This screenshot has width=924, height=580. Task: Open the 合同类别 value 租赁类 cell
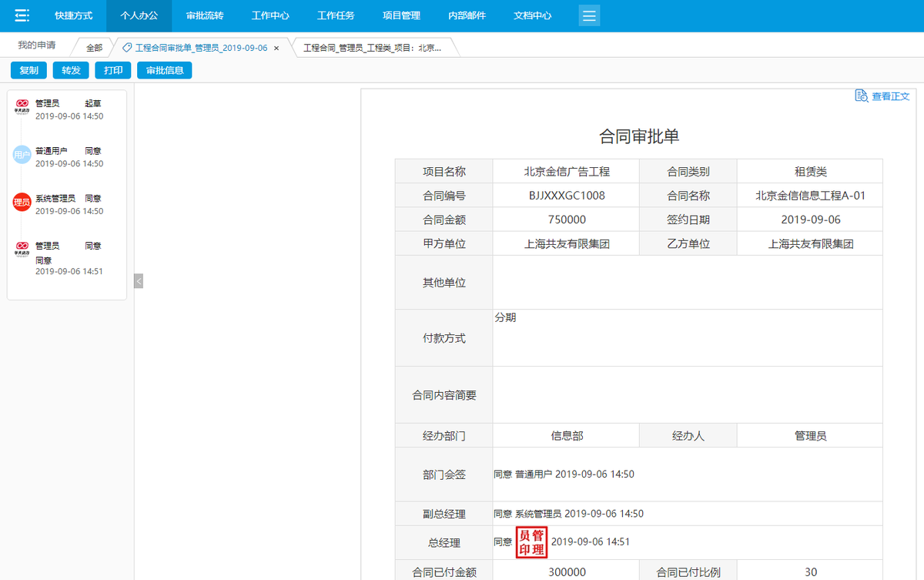coord(809,170)
